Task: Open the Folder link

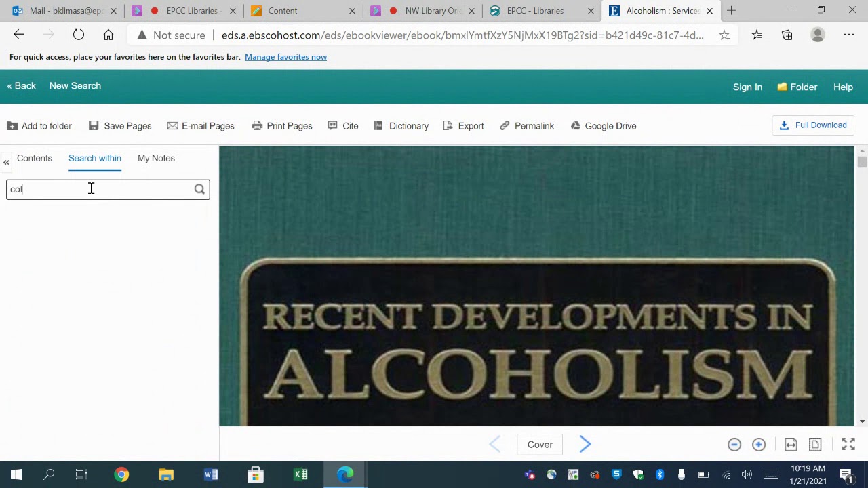Action: point(797,87)
